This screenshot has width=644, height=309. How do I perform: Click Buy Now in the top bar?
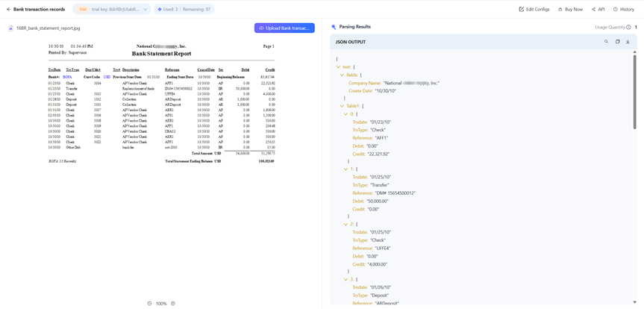(x=570, y=9)
